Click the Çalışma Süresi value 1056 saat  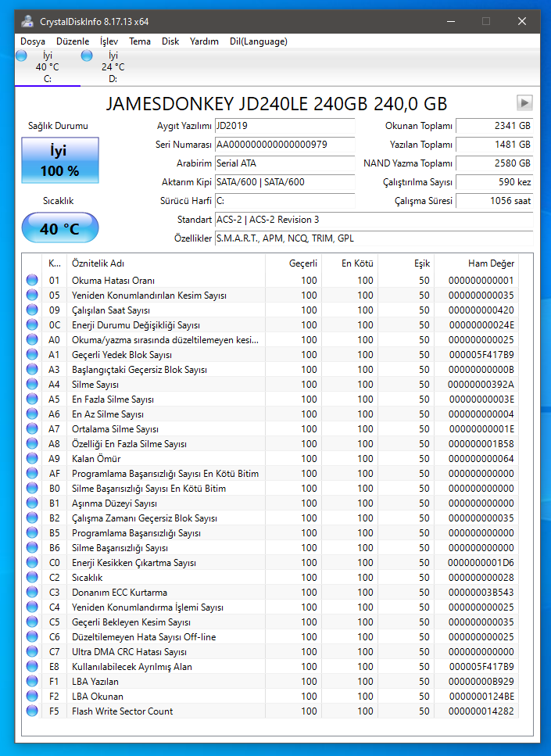[x=494, y=201]
